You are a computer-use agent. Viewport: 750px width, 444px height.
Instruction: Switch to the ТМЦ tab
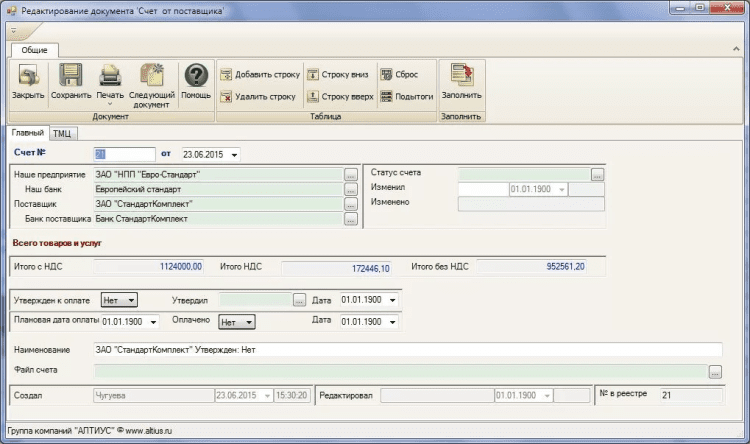tap(62, 133)
